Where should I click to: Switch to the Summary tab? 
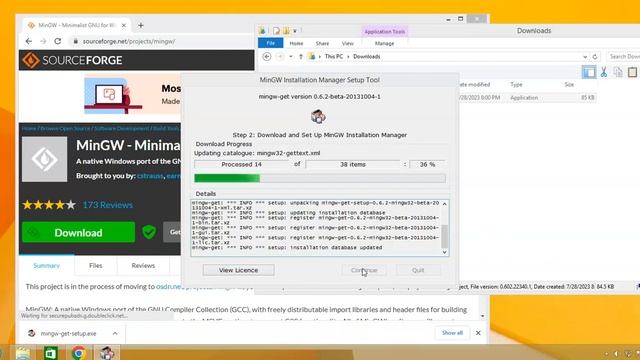47,266
